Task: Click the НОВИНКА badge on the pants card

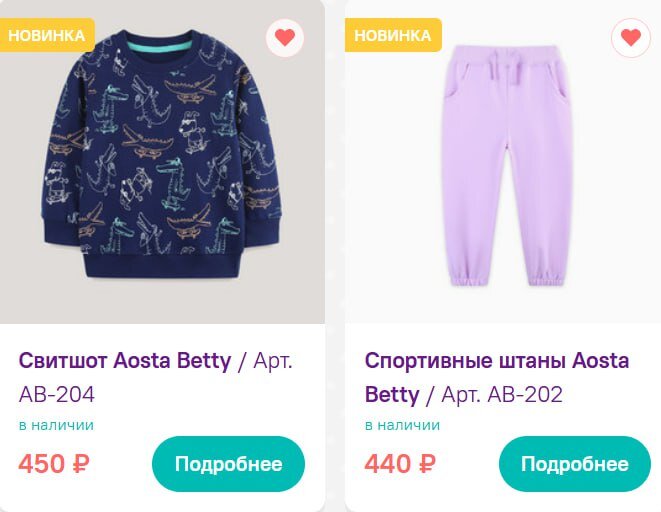Action: [392, 35]
